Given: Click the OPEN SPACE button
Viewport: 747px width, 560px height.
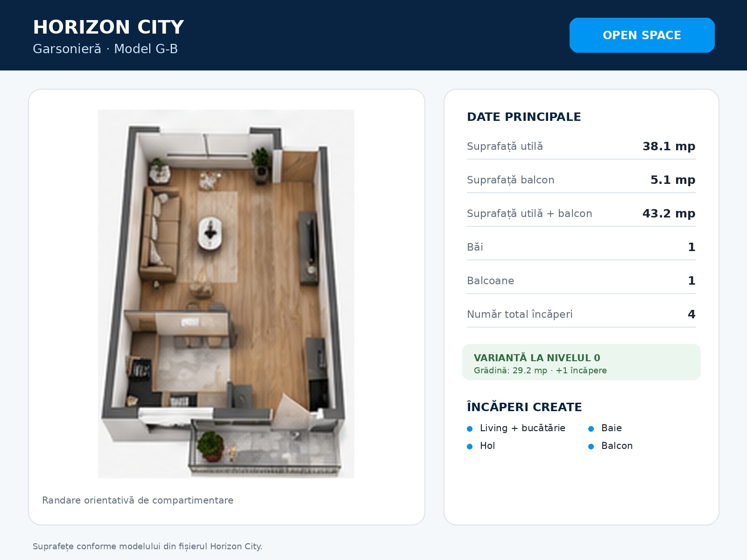Looking at the screenshot, I should coord(642,35).
